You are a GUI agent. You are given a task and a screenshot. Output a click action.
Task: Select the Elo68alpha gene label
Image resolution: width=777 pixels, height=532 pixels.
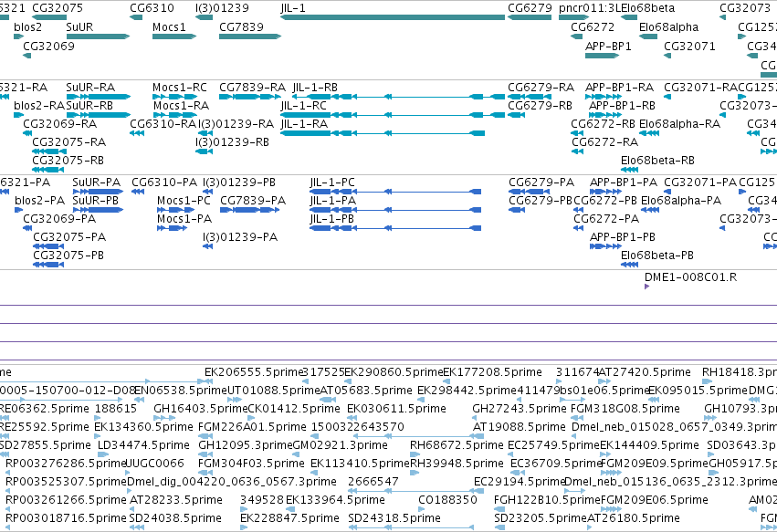[669, 26]
